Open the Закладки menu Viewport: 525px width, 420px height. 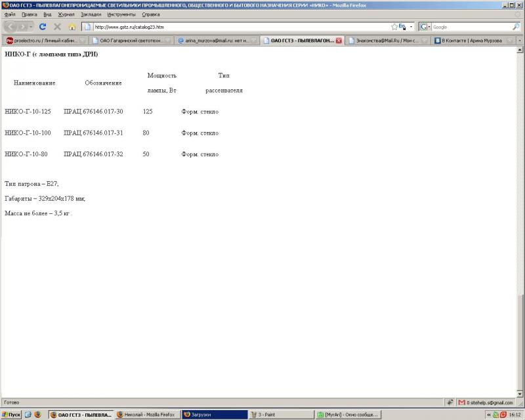91,14
